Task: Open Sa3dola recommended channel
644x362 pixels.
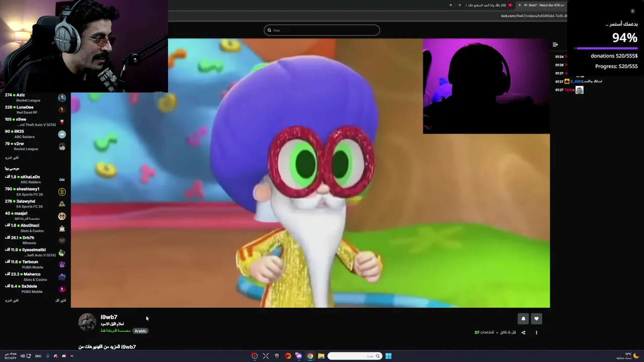Action: tap(35, 289)
